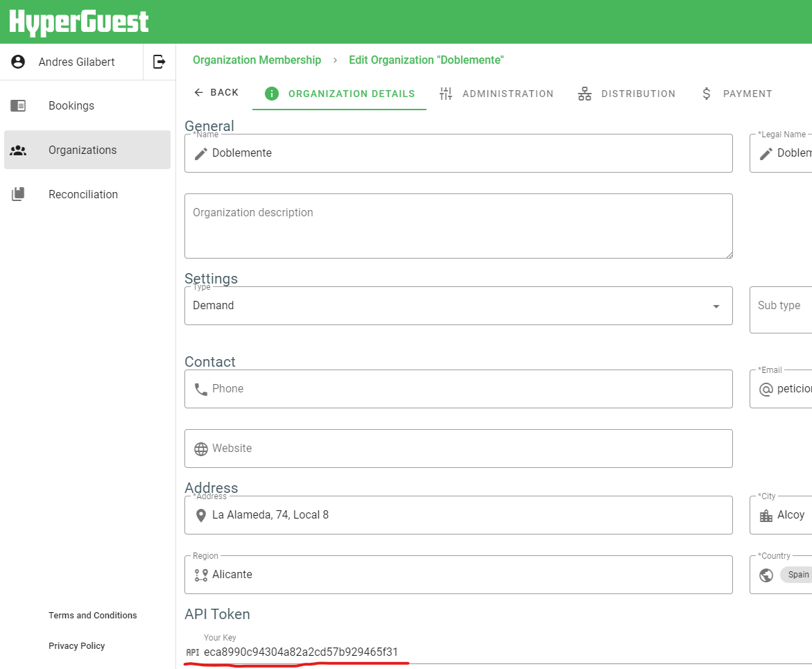Click the map pin icon in Address field
This screenshot has height=669, width=812.
point(201,516)
